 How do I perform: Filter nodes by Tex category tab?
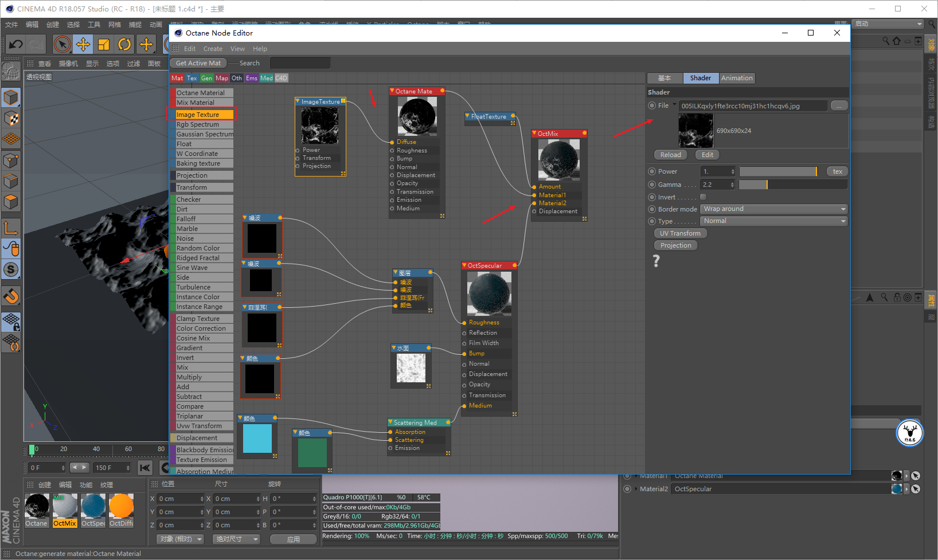tap(191, 78)
